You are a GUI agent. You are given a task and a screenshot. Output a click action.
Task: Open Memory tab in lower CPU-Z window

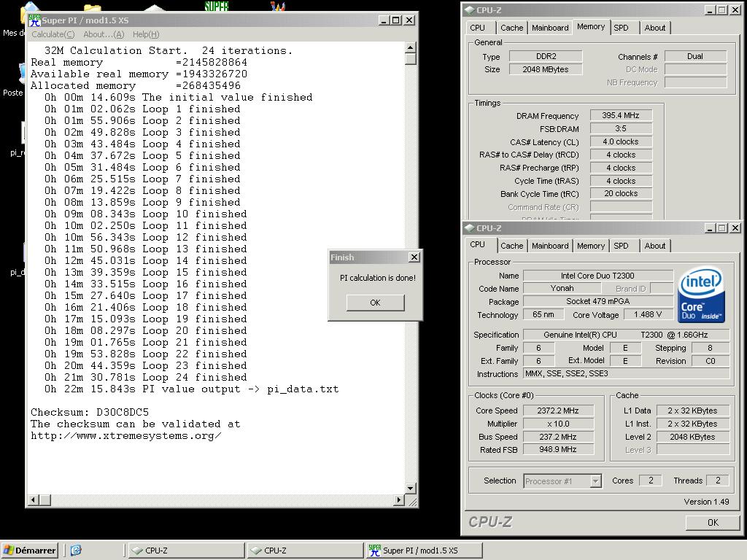tap(591, 246)
